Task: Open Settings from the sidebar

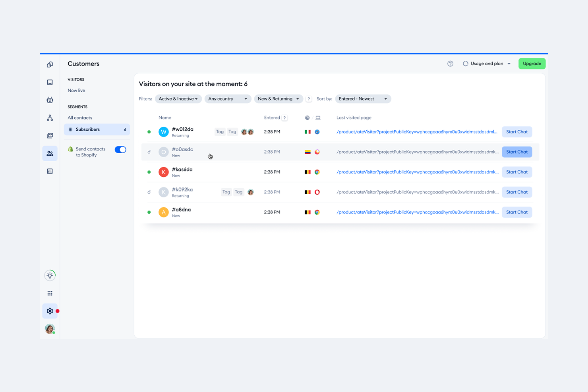Action: 50,311
